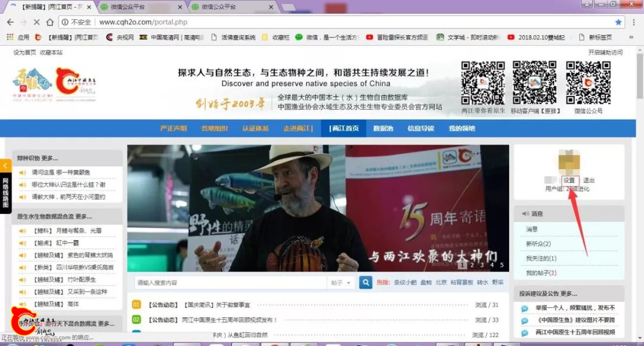Open 我的帖子(3) link
Viewport: 644px width, 346px height.
coord(541,273)
